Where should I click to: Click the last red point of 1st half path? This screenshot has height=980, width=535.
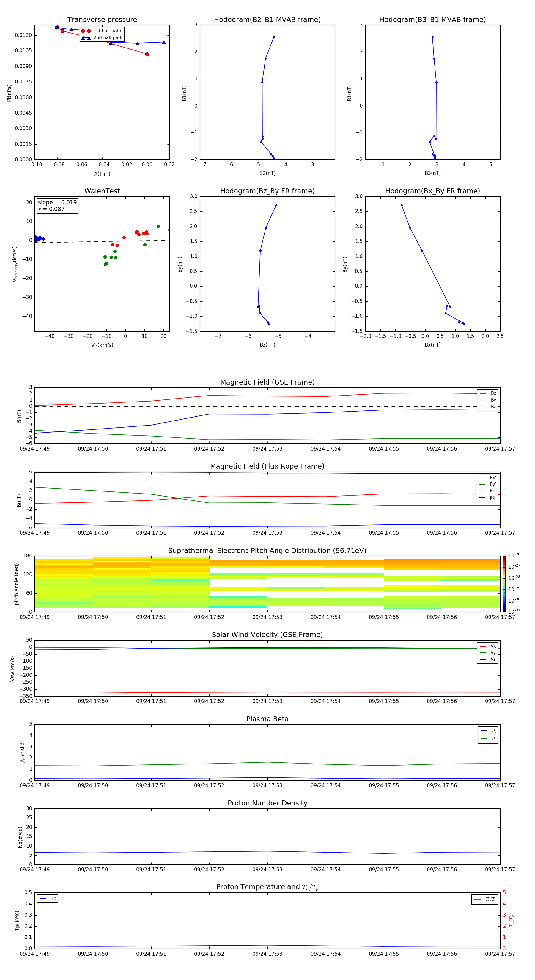tap(147, 54)
